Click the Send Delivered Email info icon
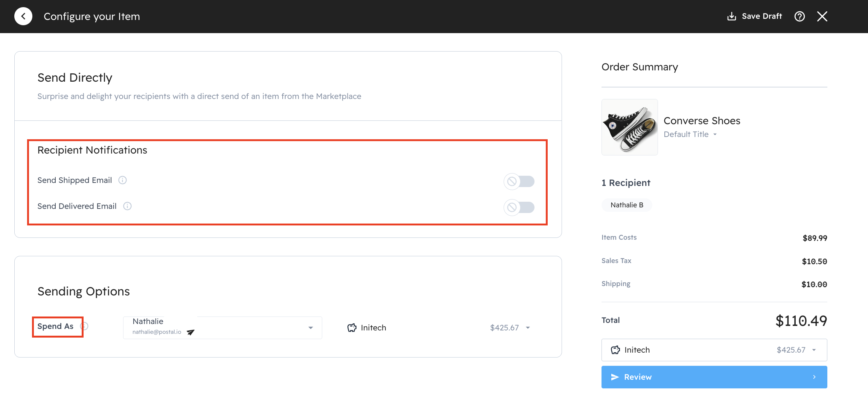 tap(127, 206)
